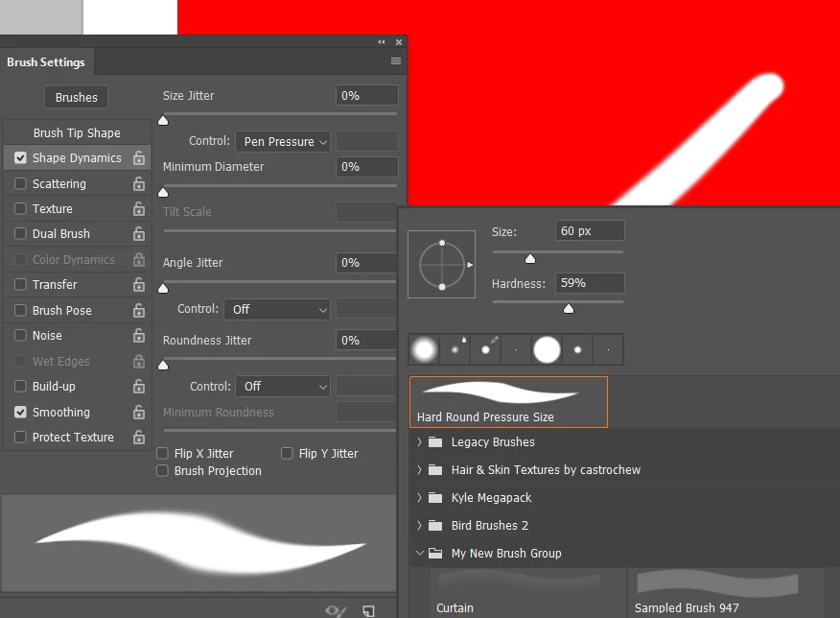The image size is (840, 618).
Task: Open the Brush Tip Shape section
Action: [77, 133]
